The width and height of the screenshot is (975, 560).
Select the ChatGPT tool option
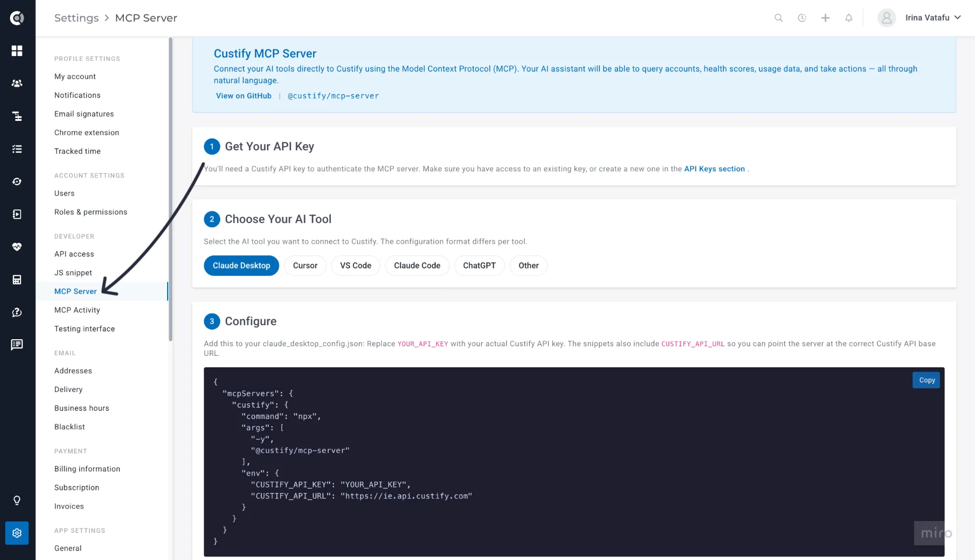tap(479, 265)
